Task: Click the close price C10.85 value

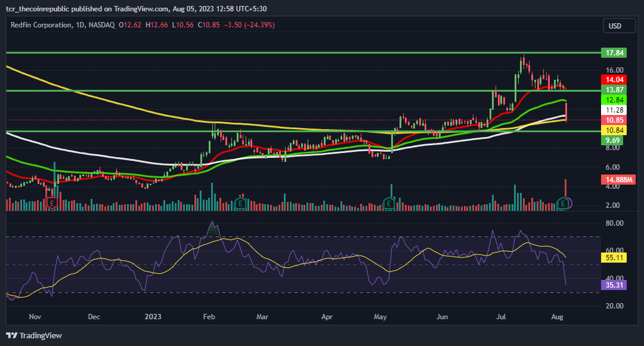Action: (209, 25)
